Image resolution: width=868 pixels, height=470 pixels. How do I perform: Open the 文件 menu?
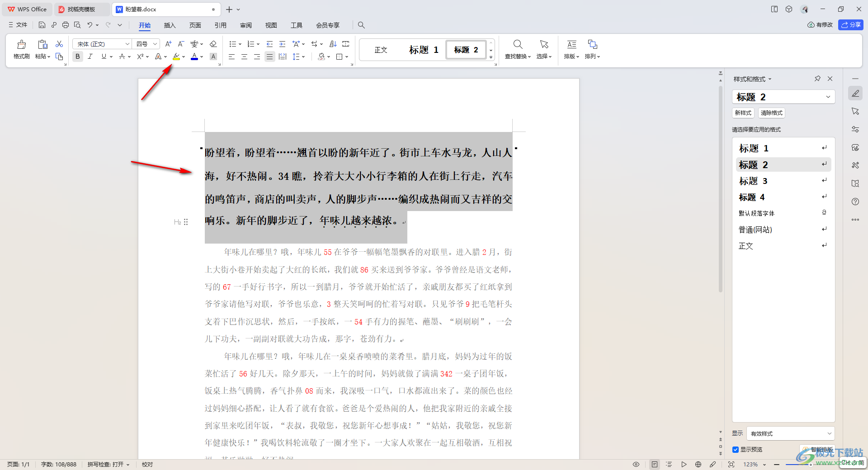coord(18,25)
